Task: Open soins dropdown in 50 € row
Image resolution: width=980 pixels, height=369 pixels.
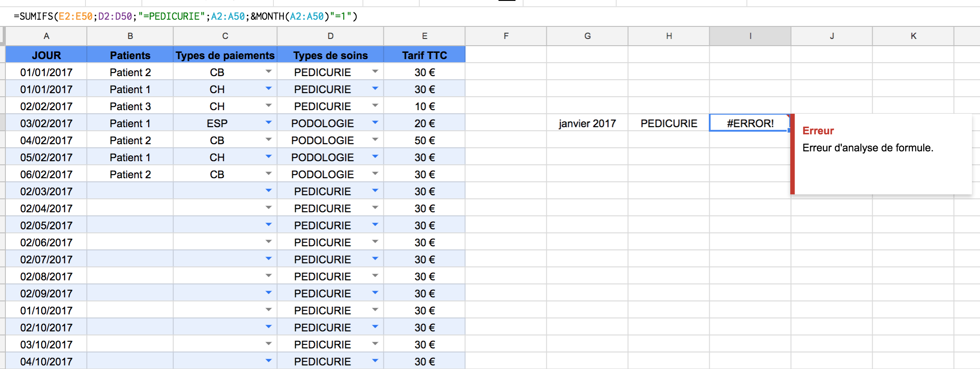Action: (x=375, y=140)
